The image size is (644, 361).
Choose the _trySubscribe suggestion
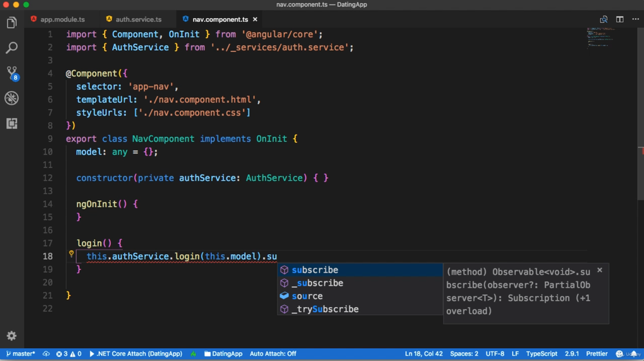[x=360, y=310]
